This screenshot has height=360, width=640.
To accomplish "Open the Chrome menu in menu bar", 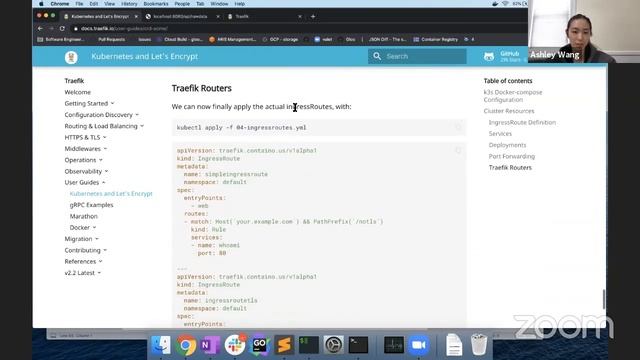I will click(x=60, y=4).
